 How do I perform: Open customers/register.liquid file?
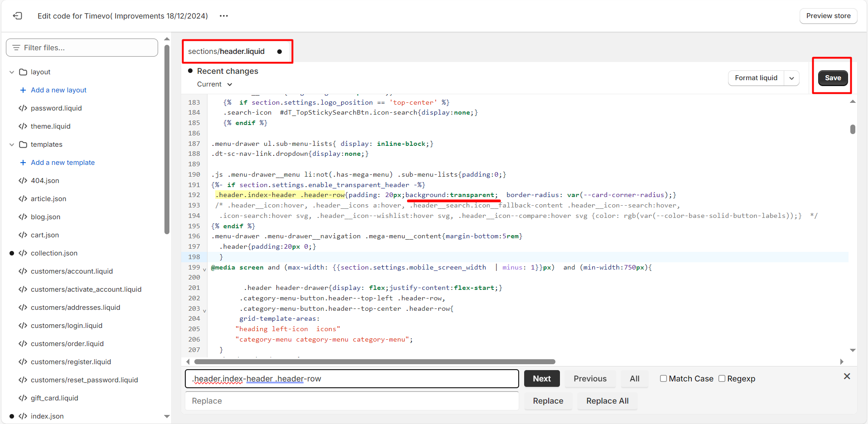(71, 362)
